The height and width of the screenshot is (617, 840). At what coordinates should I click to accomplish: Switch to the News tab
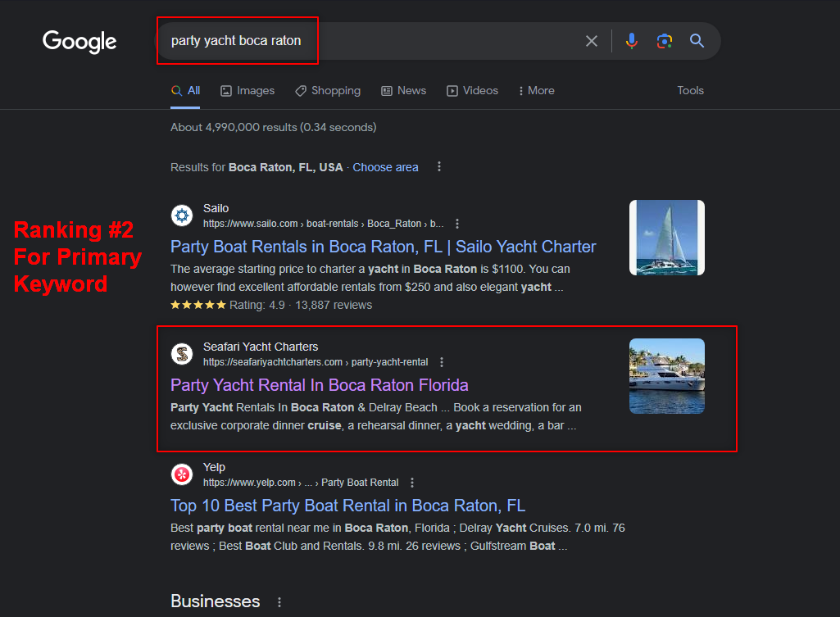click(x=403, y=91)
